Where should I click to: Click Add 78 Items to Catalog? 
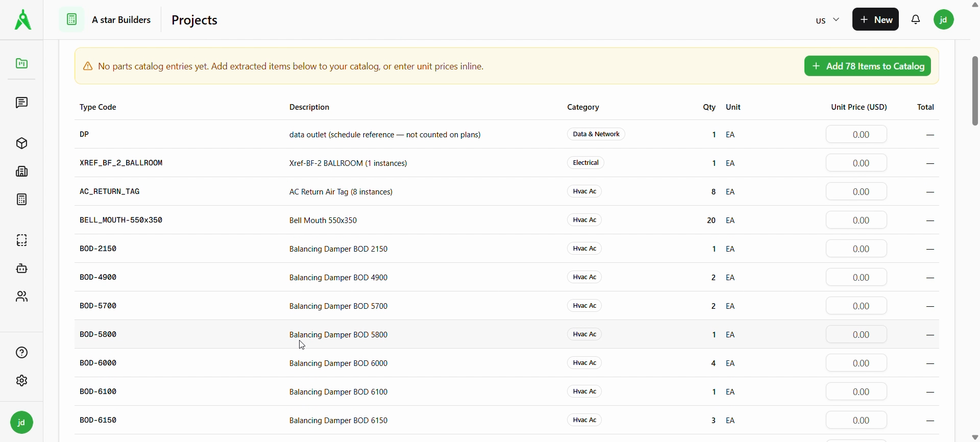pos(867,66)
